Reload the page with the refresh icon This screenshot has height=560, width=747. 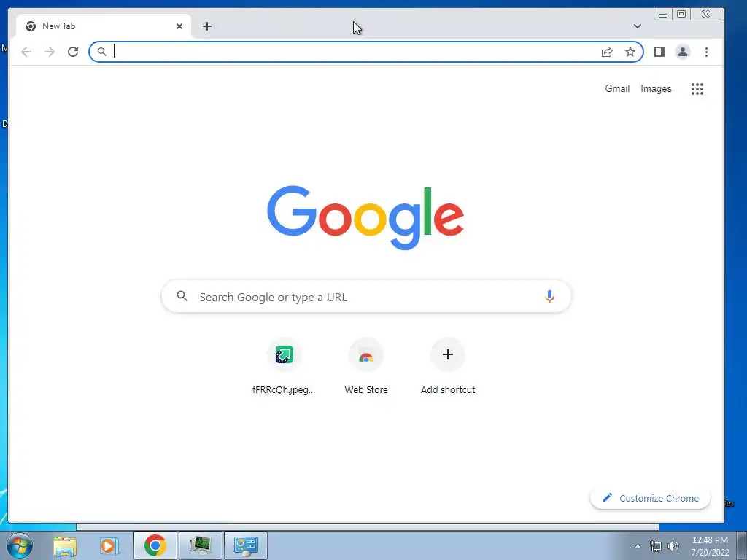73,52
